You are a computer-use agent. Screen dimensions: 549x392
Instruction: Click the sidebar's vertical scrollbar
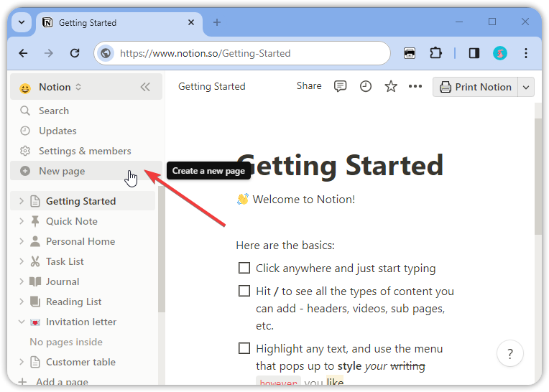[x=162, y=249]
